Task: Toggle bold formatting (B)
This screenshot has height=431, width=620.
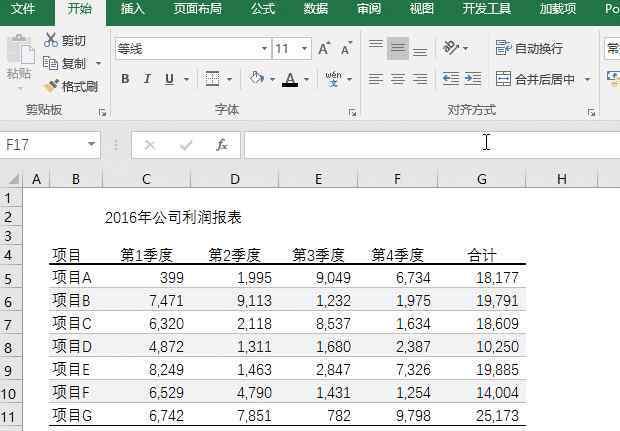Action: click(x=125, y=79)
